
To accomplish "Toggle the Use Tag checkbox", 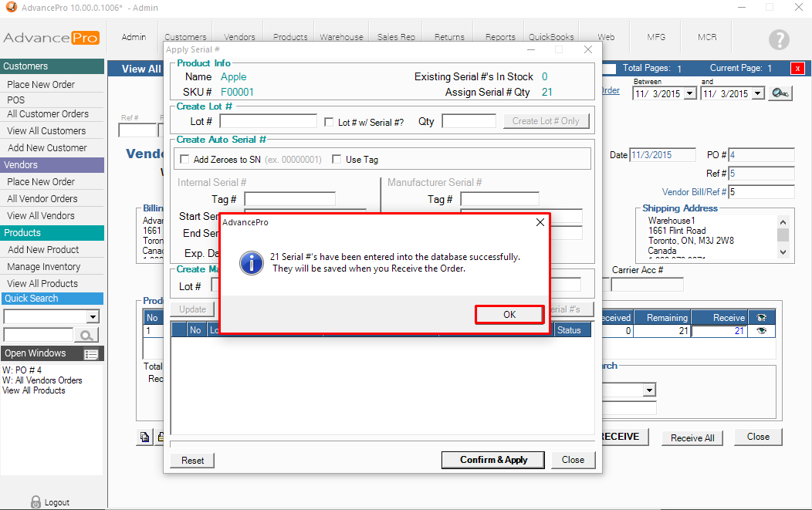I will (x=337, y=160).
